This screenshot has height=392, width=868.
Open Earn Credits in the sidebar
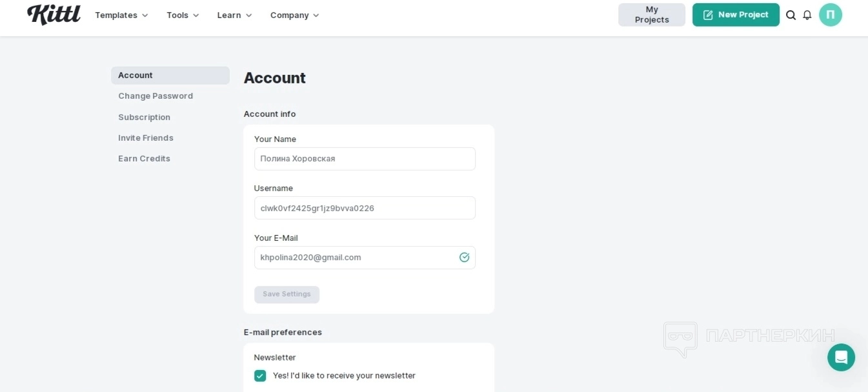click(x=144, y=159)
